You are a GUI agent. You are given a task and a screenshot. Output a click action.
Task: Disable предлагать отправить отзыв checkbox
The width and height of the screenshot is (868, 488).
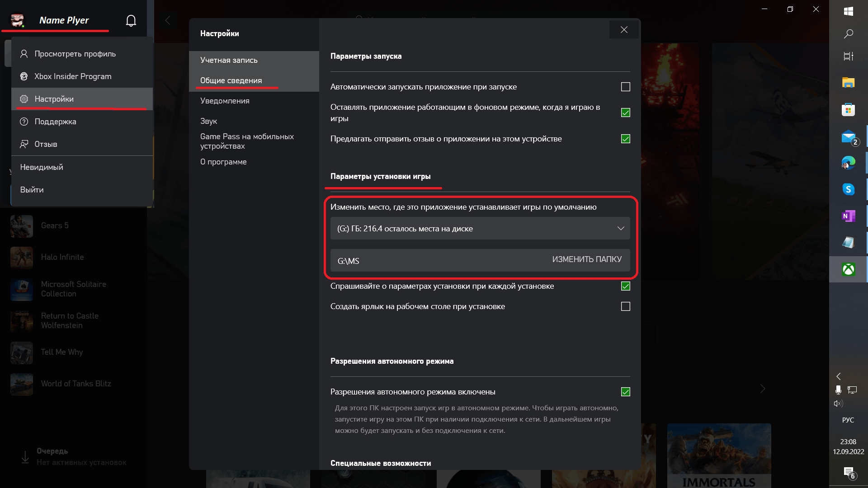pos(625,138)
